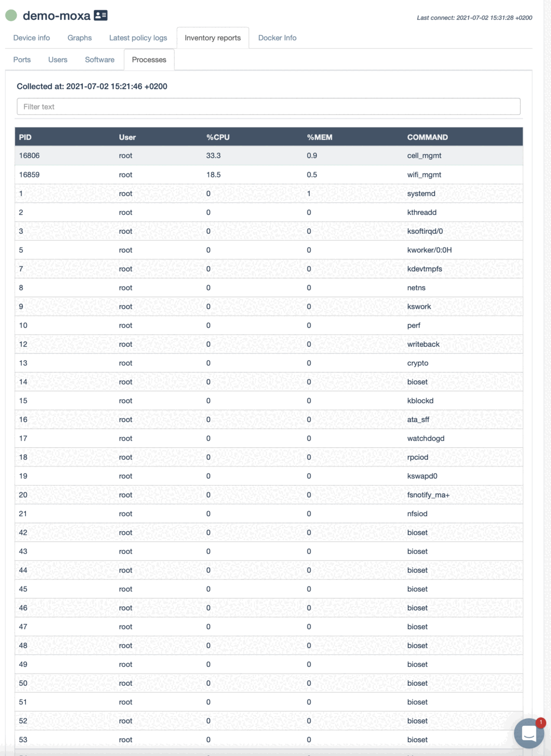Go to the Docker Info tab
551x756 pixels.
click(277, 38)
